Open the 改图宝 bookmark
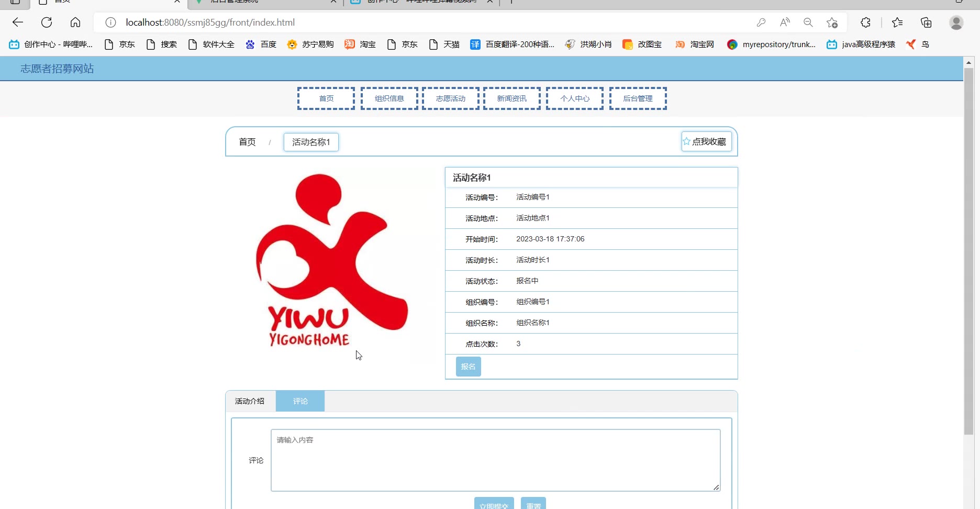This screenshot has width=980, height=509. (x=642, y=45)
